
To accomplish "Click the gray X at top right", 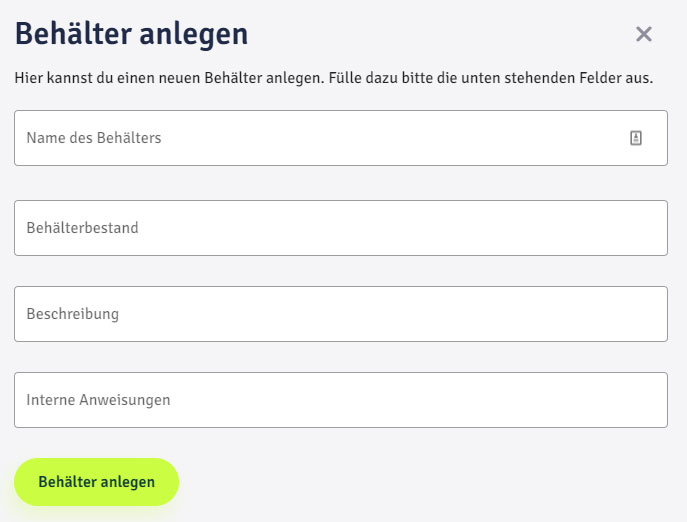I will [x=644, y=34].
